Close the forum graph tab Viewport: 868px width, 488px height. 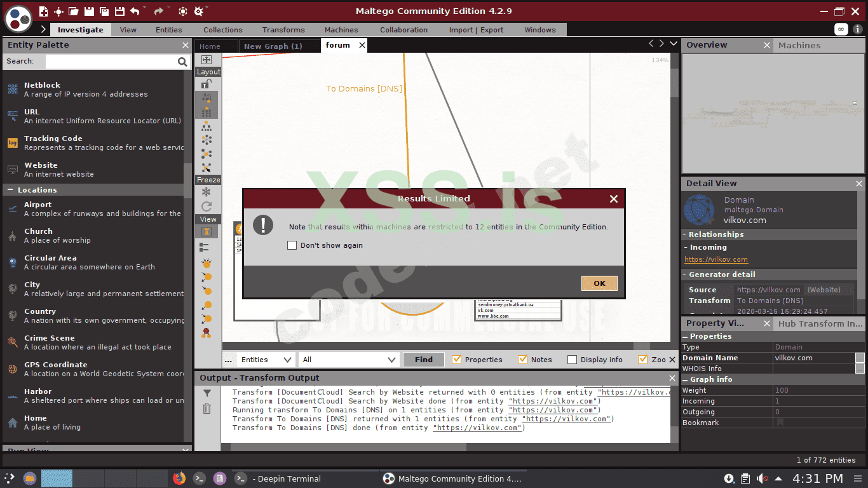[362, 45]
